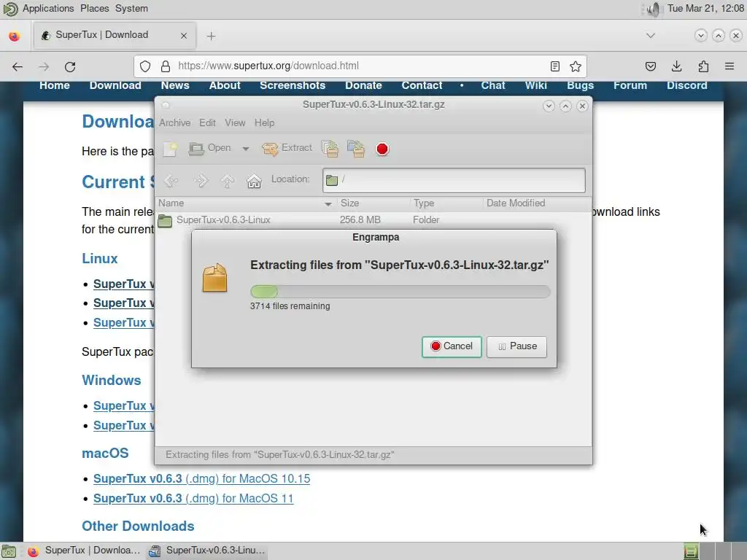Open the Firefox hamburger application menu

(729, 66)
